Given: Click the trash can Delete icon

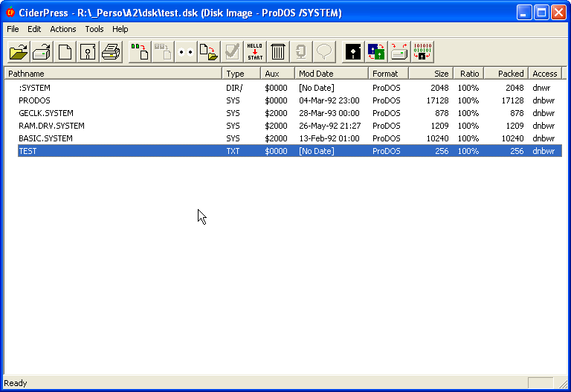Looking at the screenshot, I should click(278, 52).
